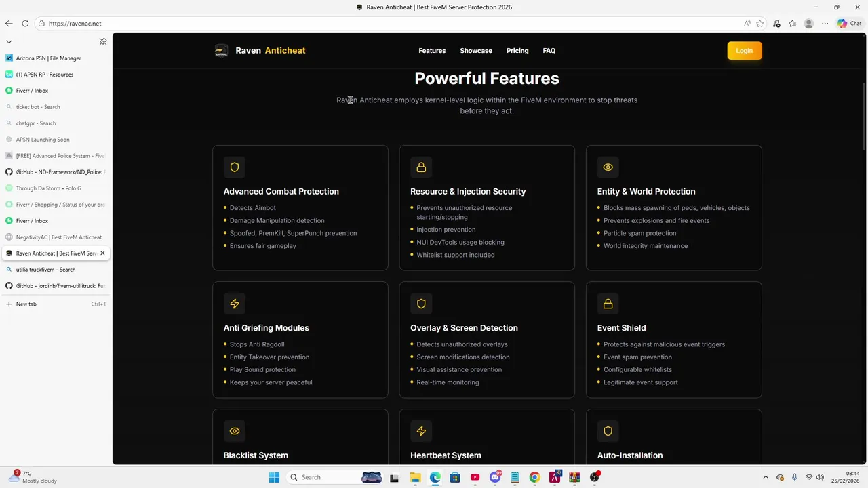This screenshot has height=488, width=868.
Task: Open the favorites list icon in toolbar
Action: 793,23
